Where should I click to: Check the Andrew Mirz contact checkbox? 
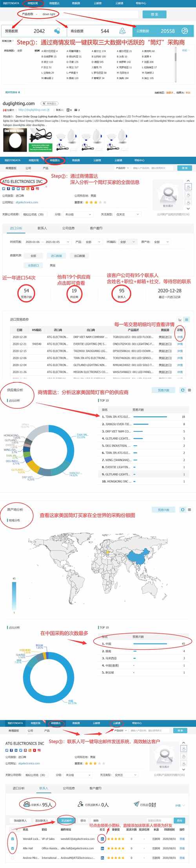[13, 858]
